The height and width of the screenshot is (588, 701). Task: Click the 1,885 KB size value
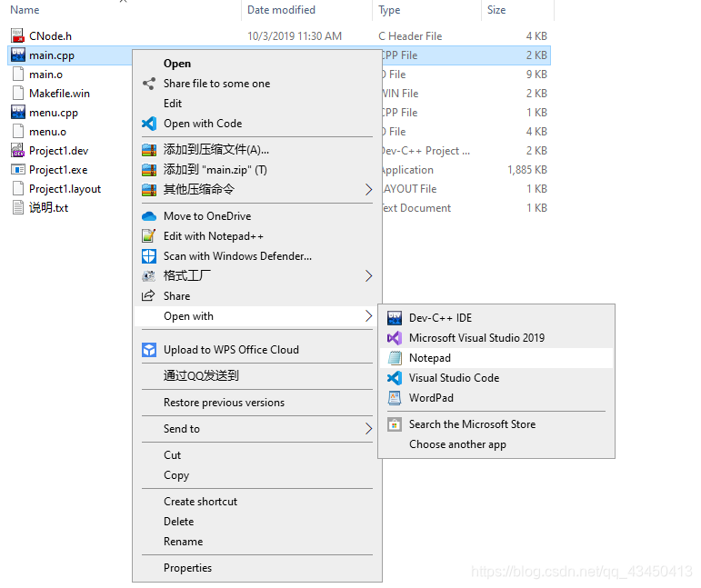click(x=527, y=170)
